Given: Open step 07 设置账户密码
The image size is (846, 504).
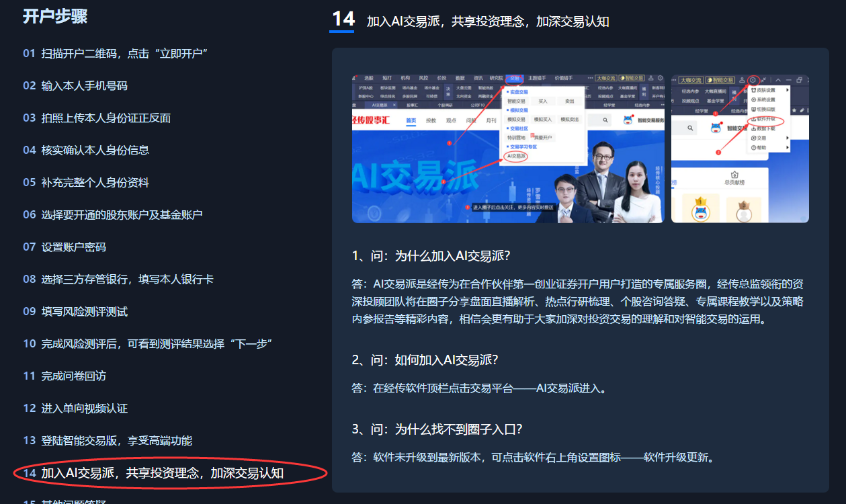Looking at the screenshot, I should (65, 247).
